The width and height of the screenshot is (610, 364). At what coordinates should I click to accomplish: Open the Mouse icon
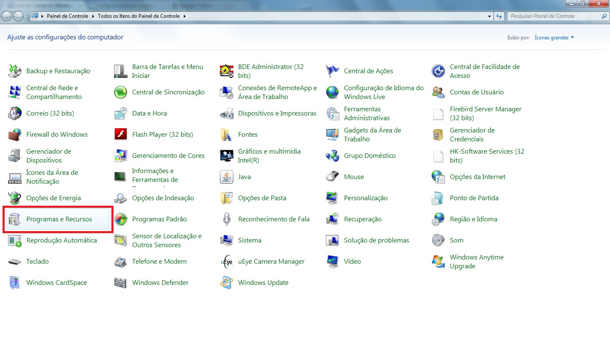[333, 177]
